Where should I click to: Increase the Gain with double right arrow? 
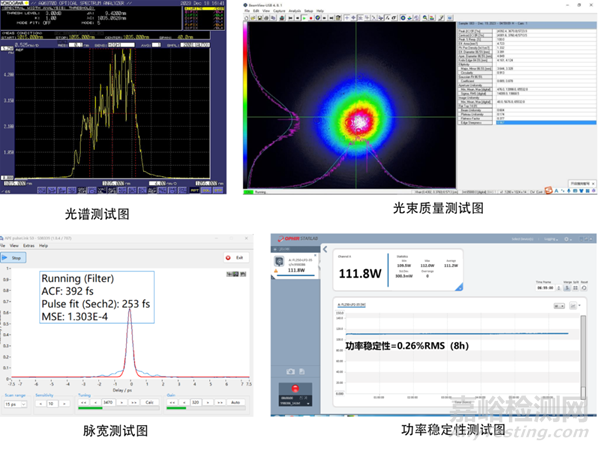point(222,400)
